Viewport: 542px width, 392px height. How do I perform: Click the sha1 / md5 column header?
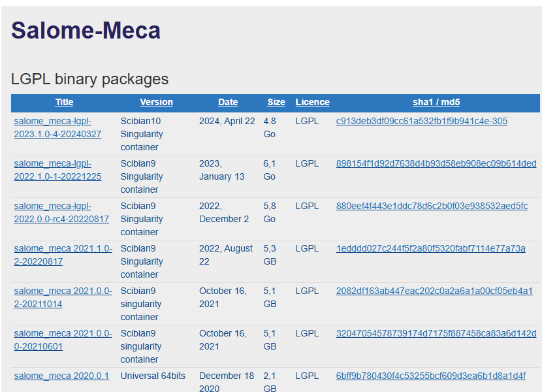436,102
